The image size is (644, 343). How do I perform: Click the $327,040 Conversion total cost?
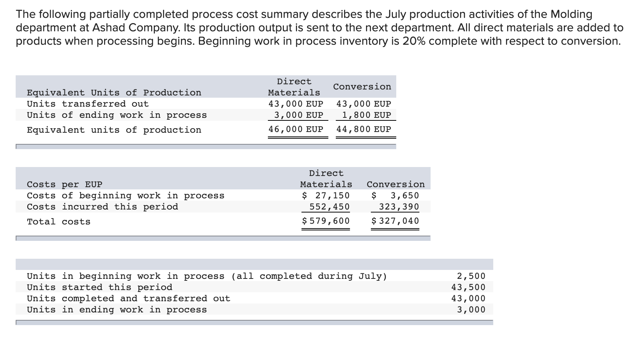pos(395,221)
